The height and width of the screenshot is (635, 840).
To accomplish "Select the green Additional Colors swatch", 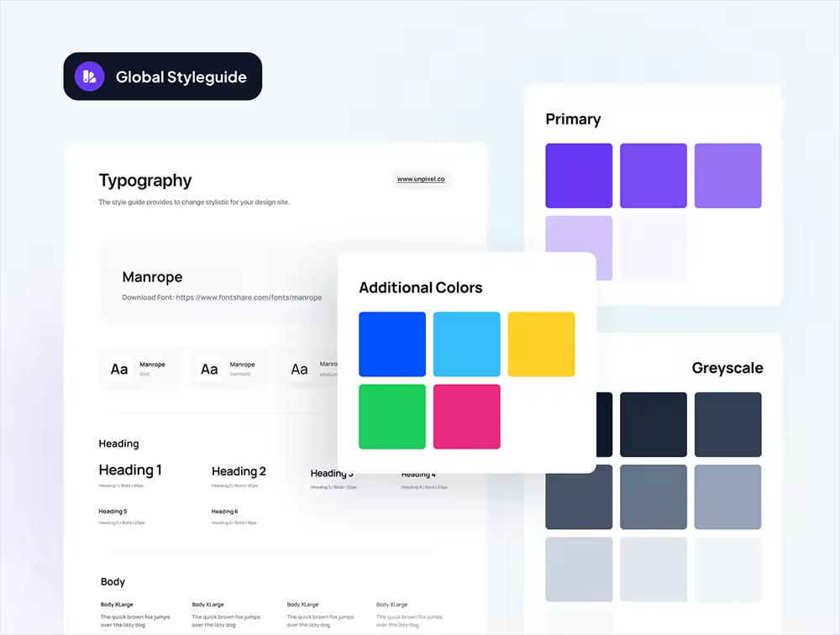I will (392, 417).
